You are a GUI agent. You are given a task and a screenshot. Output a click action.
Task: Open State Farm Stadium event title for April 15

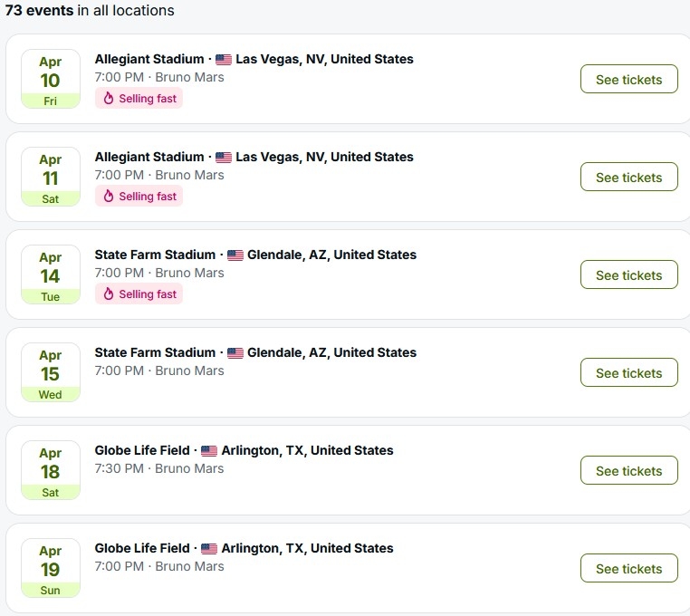pos(155,352)
